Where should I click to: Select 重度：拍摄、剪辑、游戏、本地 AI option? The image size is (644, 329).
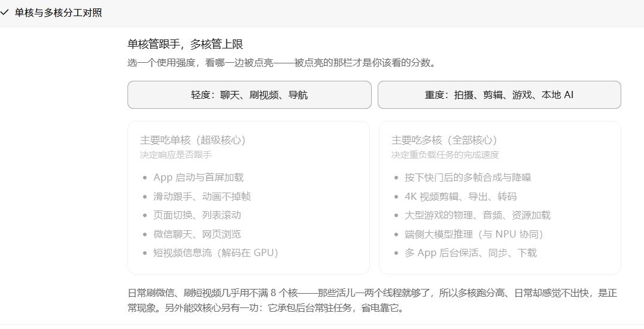coord(499,95)
